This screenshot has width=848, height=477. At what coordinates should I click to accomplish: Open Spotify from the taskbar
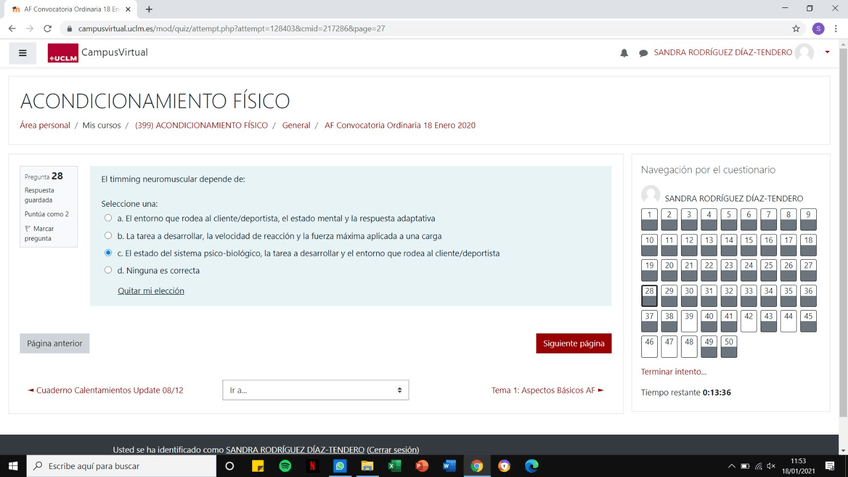[x=285, y=466]
